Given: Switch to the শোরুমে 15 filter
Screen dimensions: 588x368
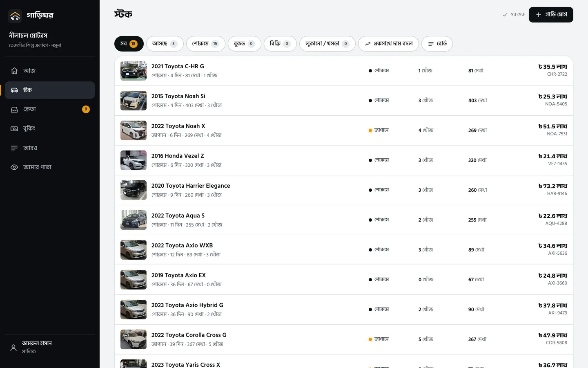Looking at the screenshot, I should point(206,44).
